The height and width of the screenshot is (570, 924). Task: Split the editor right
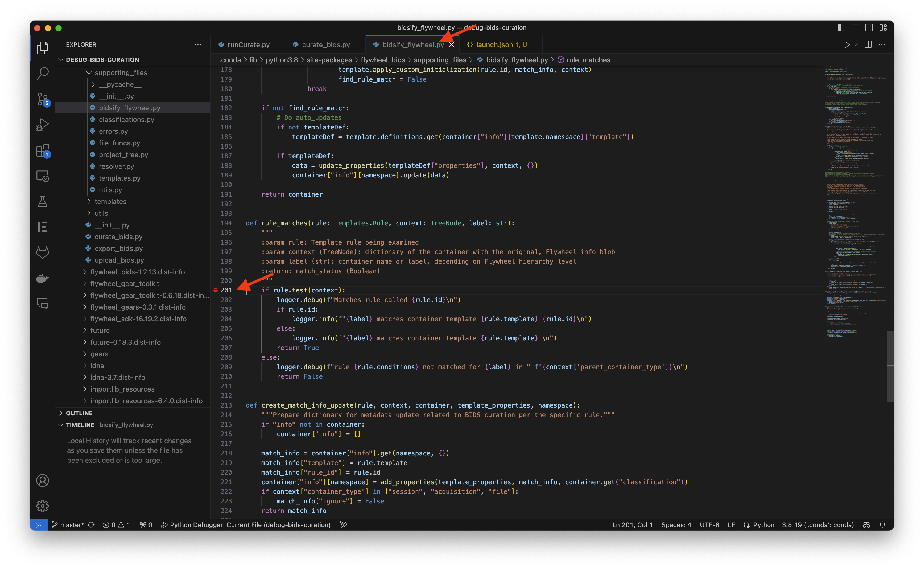tap(868, 44)
